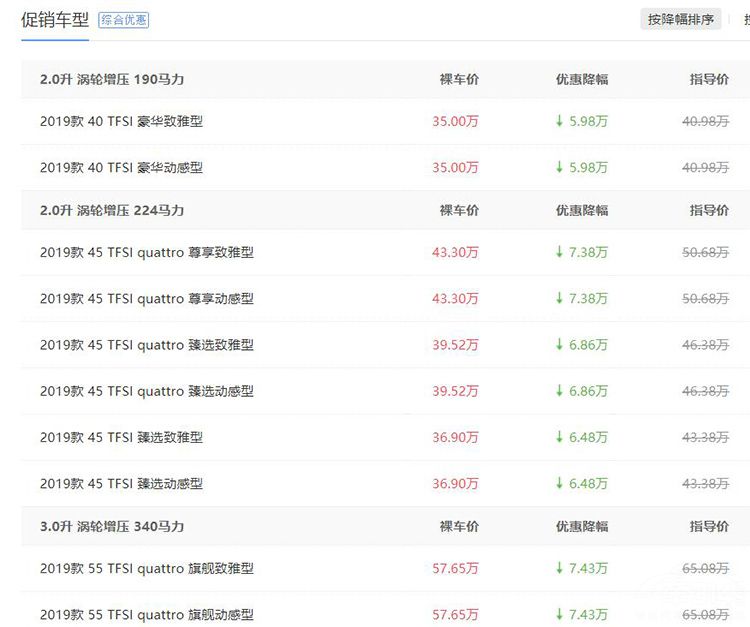Open 2019款 55 TFSI quattro 旗舰动感型
This screenshot has width=750, height=627.
[x=147, y=615]
